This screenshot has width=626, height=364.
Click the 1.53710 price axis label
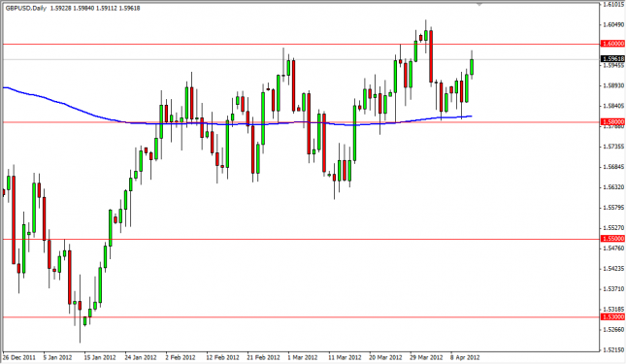pos(613,289)
